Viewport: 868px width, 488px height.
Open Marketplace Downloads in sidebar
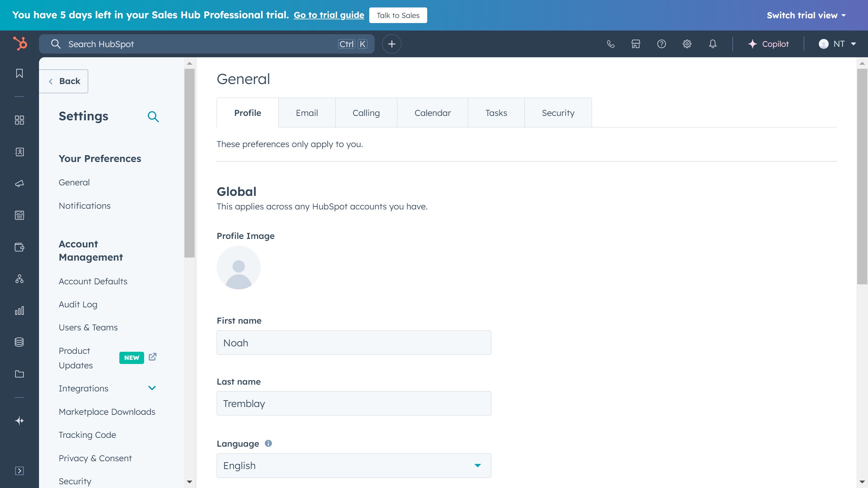click(x=107, y=412)
